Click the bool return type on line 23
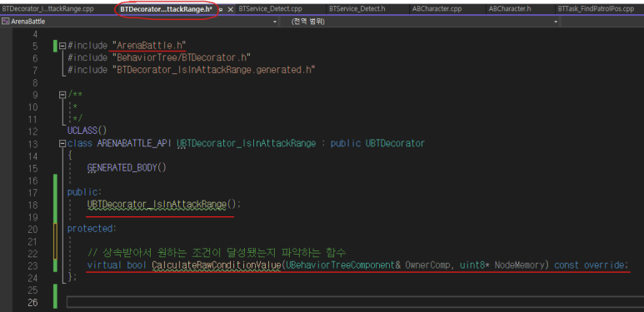The width and height of the screenshot is (644, 312). (137, 265)
